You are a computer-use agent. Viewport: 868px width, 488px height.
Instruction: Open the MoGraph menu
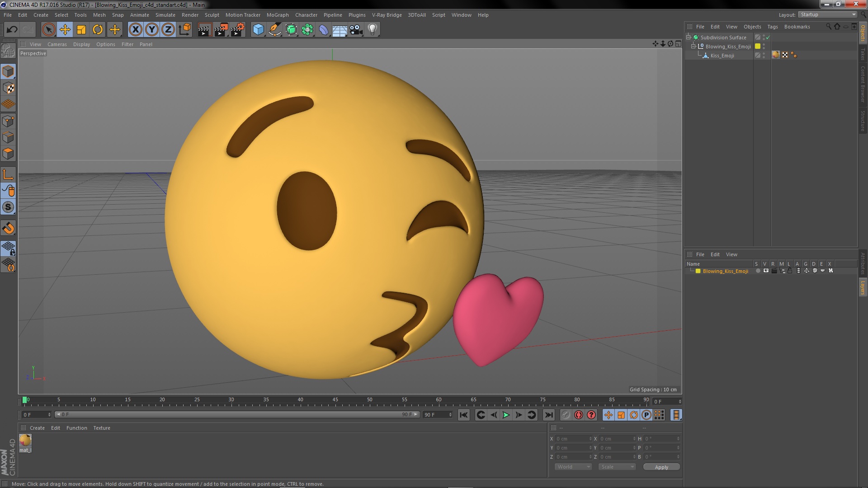pyautogui.click(x=278, y=15)
